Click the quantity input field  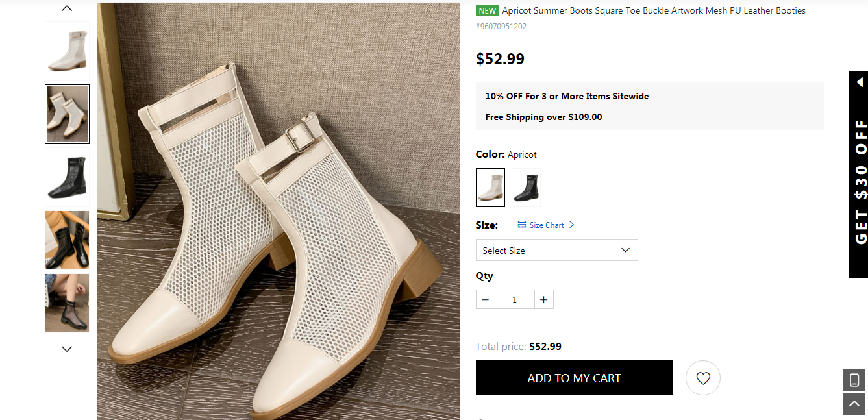point(515,299)
